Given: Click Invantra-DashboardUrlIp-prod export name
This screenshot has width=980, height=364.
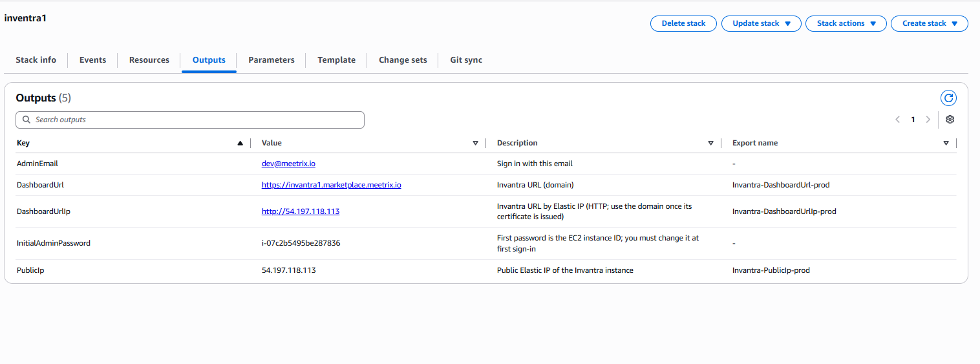Looking at the screenshot, I should (x=784, y=211).
